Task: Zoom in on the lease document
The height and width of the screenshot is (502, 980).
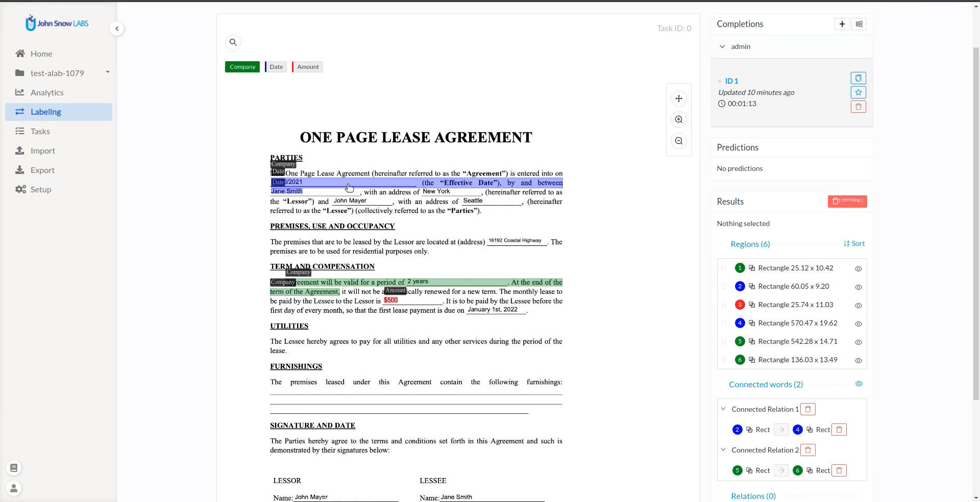Action: point(679,120)
